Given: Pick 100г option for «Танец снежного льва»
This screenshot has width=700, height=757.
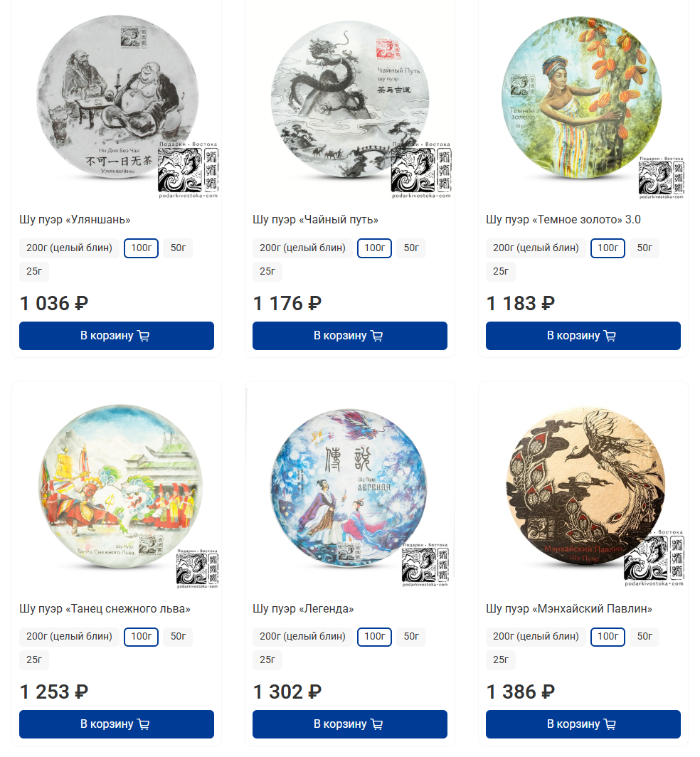Looking at the screenshot, I should pyautogui.click(x=141, y=636).
